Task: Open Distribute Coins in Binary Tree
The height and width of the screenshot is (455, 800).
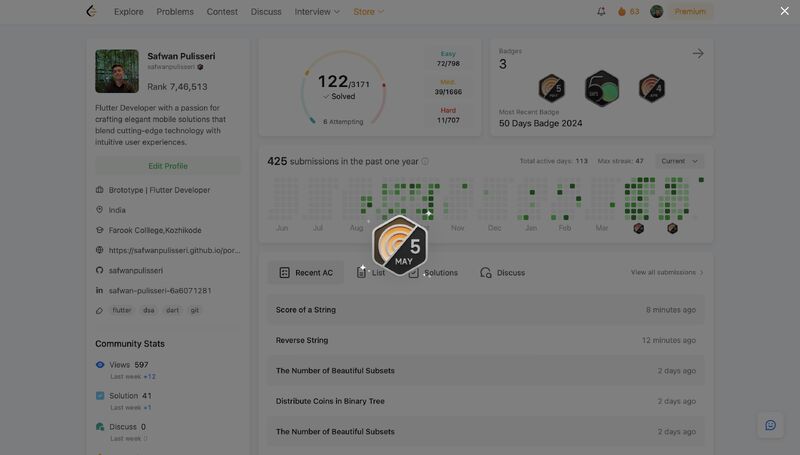Action: 486,401
